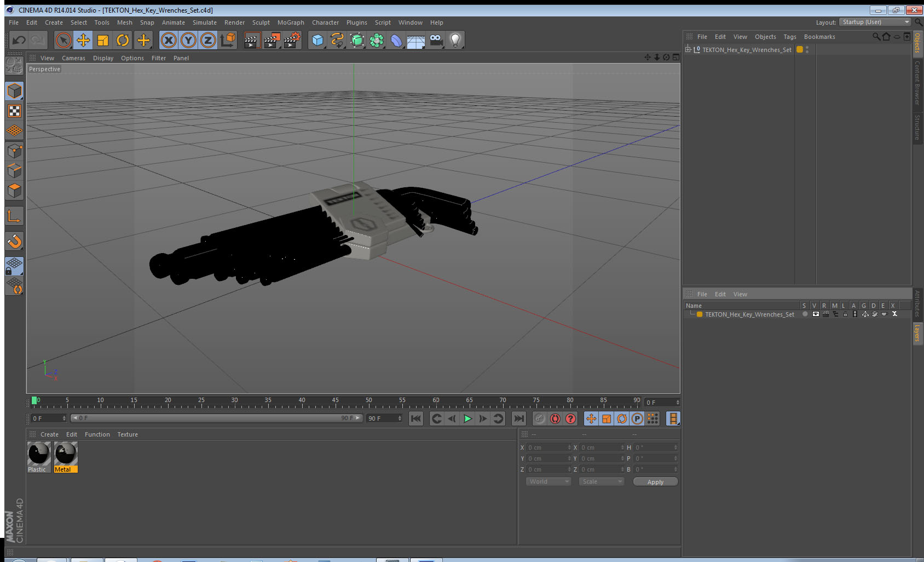
Task: Enable Axis mode icon
Action: 14,216
